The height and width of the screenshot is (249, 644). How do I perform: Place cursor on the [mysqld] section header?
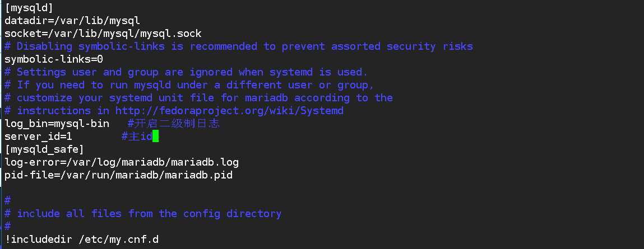tap(29, 7)
